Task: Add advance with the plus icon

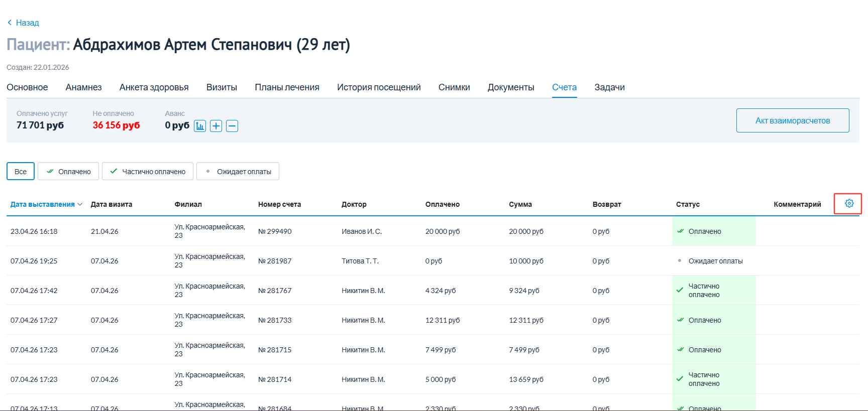Action: 216,126
